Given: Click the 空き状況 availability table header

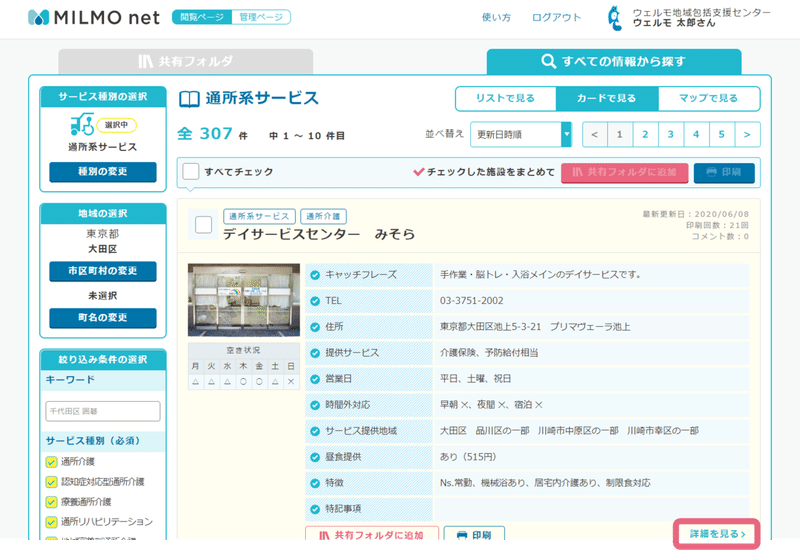Looking at the screenshot, I should coord(243,351).
